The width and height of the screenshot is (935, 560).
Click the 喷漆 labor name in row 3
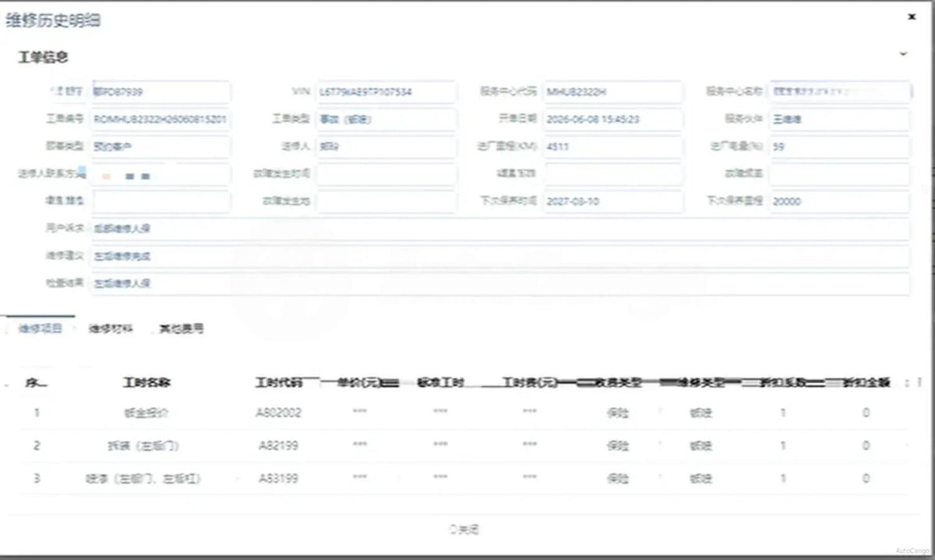[143, 478]
